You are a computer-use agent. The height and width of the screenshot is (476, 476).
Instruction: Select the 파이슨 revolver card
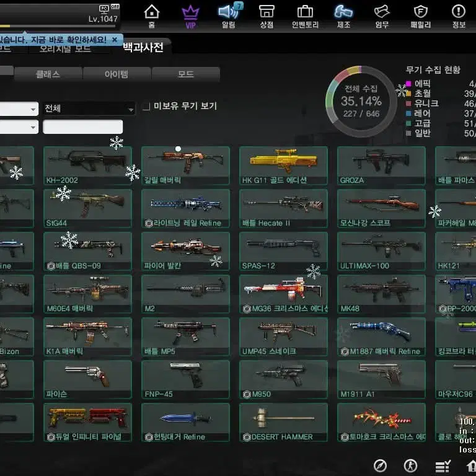[x=88, y=379]
